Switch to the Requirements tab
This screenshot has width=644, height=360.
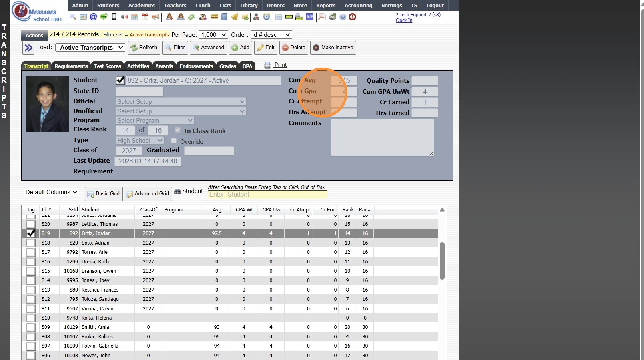click(71, 66)
